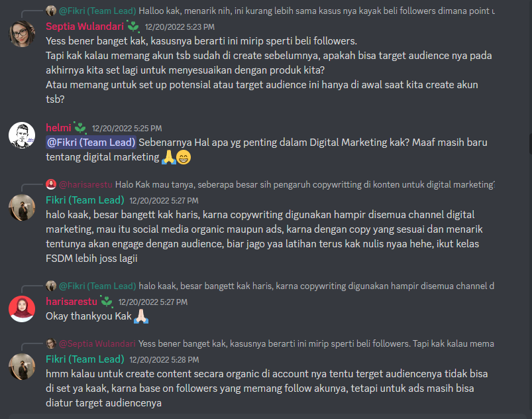This screenshot has width=532, height=419.
Task: Click the grinning emoji in helmi's message
Action: (x=184, y=157)
